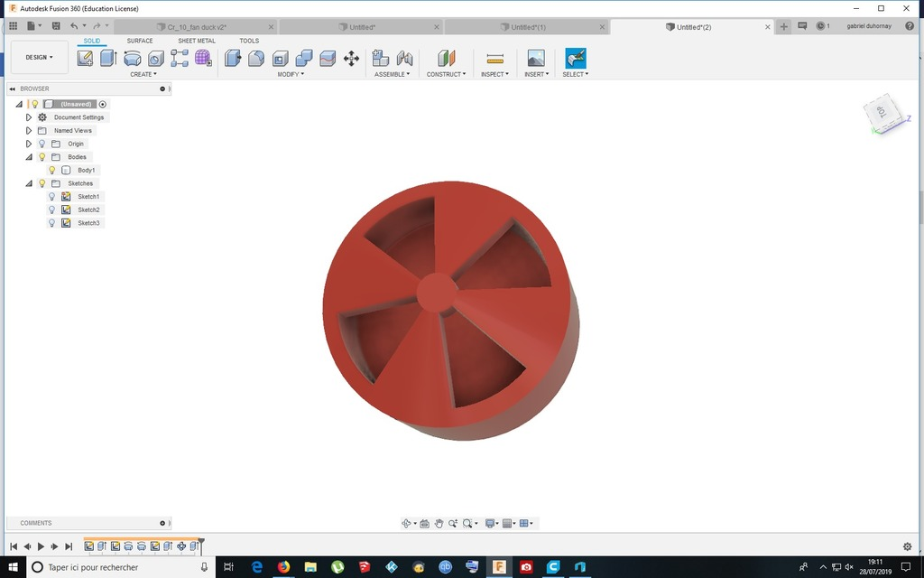This screenshot has width=924, height=578.
Task: Use the Measure tool under Inspect
Action: point(494,57)
